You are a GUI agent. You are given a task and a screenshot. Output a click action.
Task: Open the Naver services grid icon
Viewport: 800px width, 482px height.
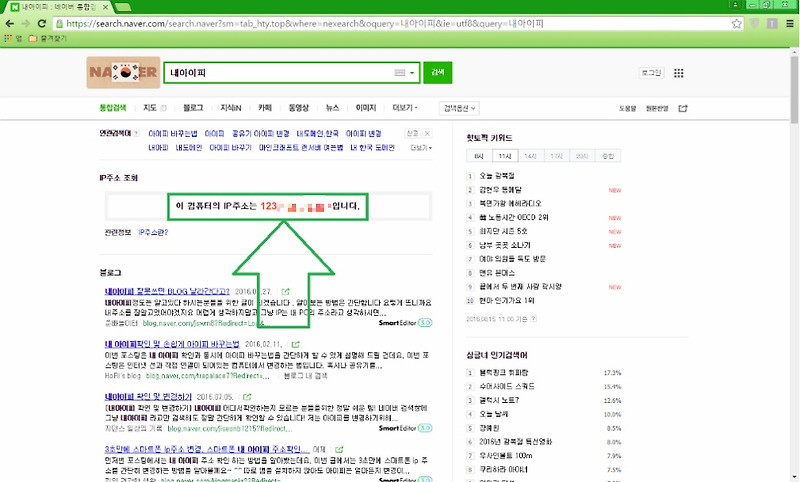[x=679, y=73]
